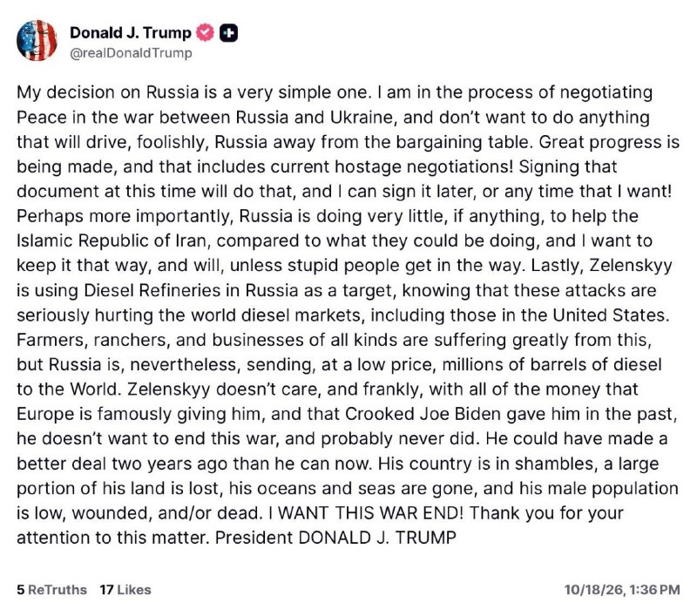
Task: View the 17 Likes list
Action: click(125, 590)
